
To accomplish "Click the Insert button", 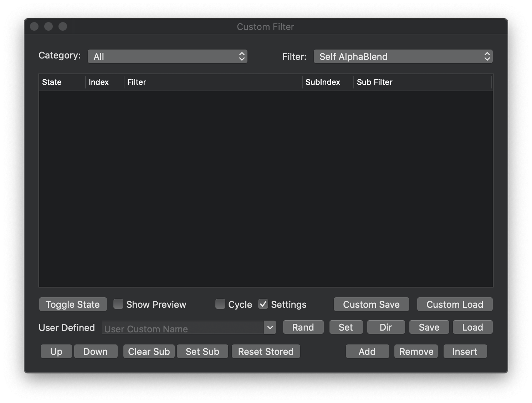I will point(465,351).
